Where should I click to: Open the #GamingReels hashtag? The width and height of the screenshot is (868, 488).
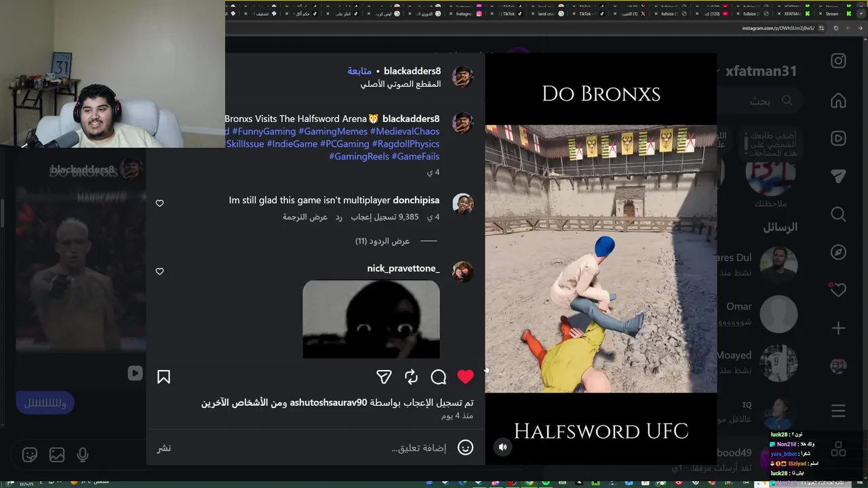359,157
